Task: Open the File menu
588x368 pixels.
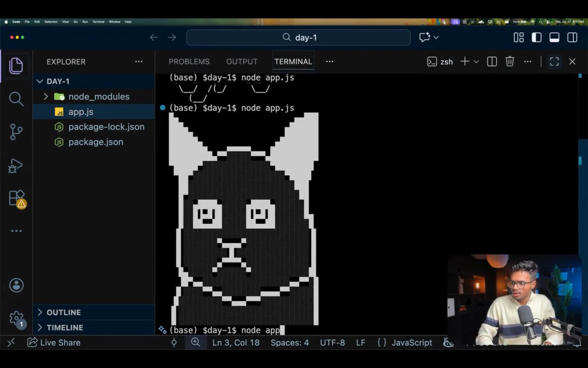Action: 27,22
